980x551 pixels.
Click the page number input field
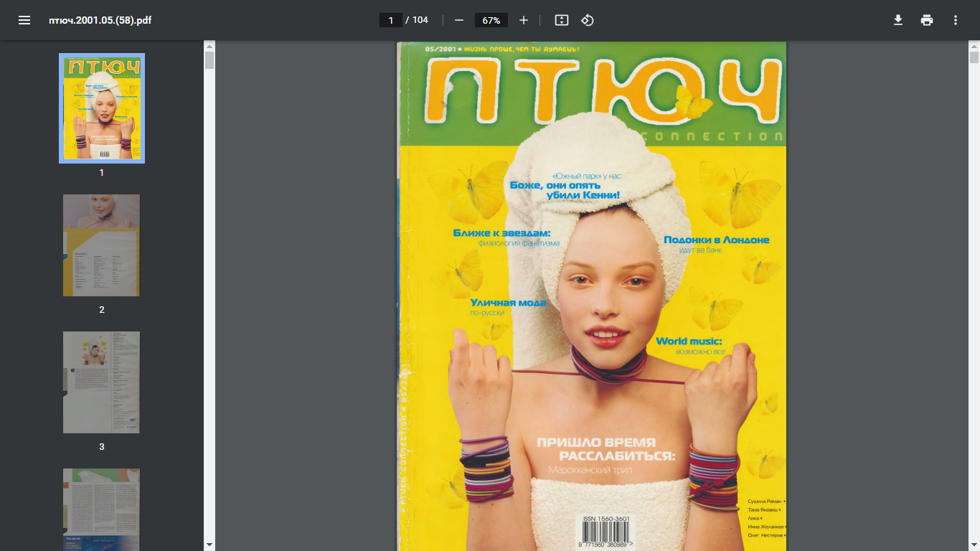click(391, 20)
